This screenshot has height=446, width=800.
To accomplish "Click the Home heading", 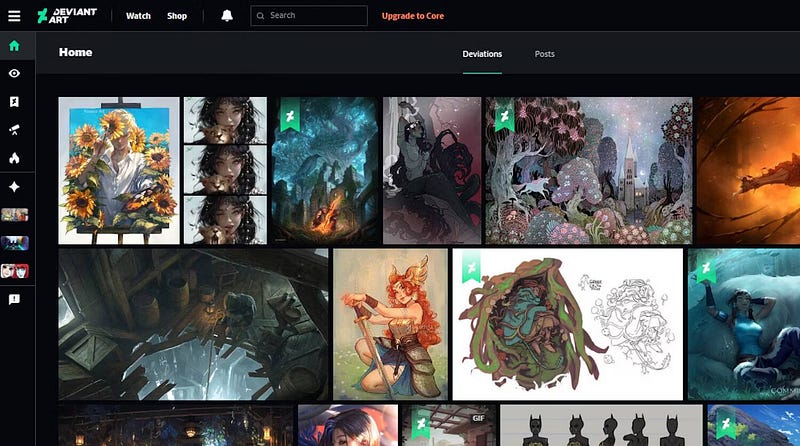I will (x=76, y=52).
